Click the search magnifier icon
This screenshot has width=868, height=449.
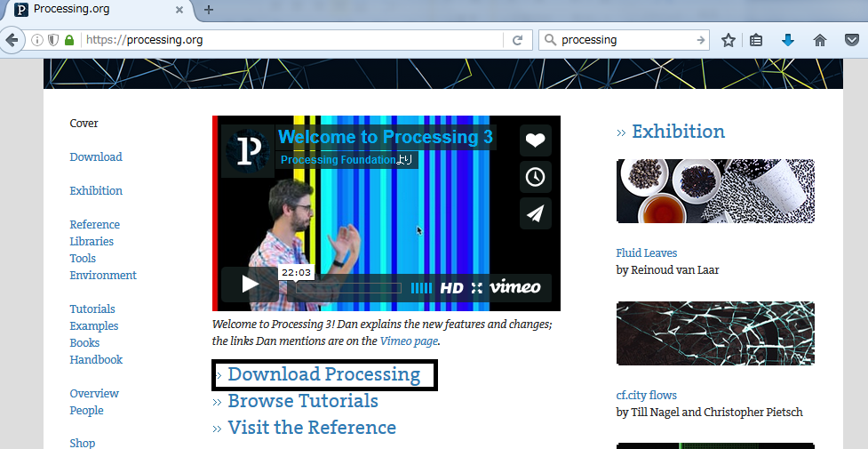click(x=550, y=40)
